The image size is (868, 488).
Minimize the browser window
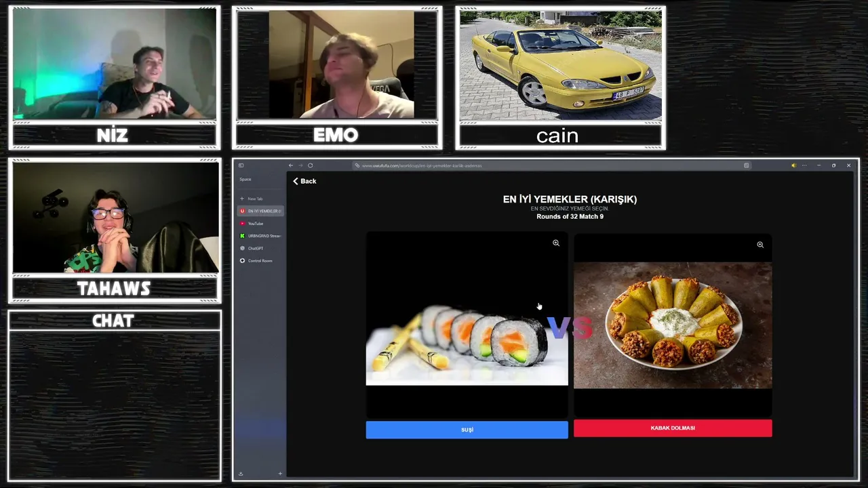coord(818,165)
